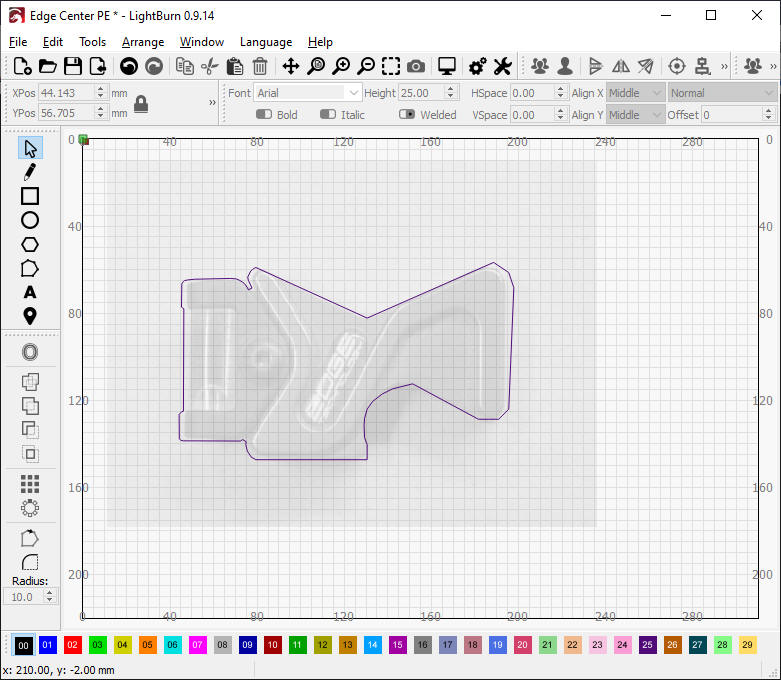The image size is (781, 680).
Task: Enable the Italic text switch
Action: [328, 114]
